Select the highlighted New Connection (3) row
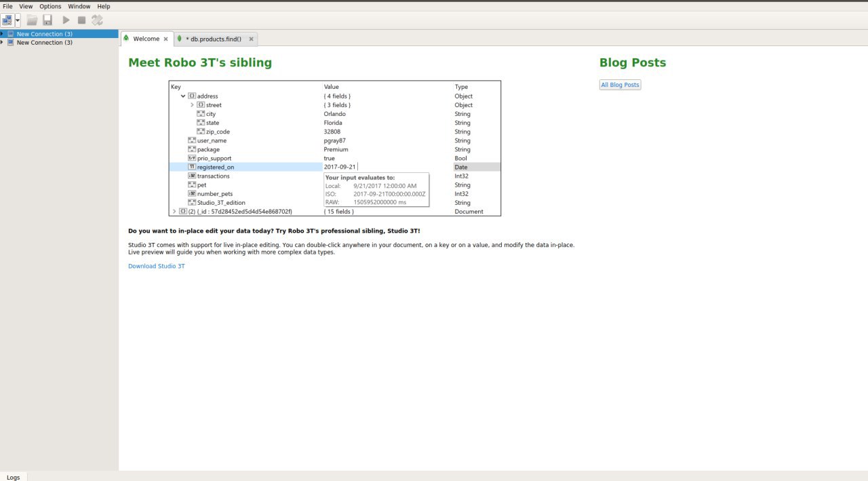Viewport: 868px width, 481px height. point(59,34)
